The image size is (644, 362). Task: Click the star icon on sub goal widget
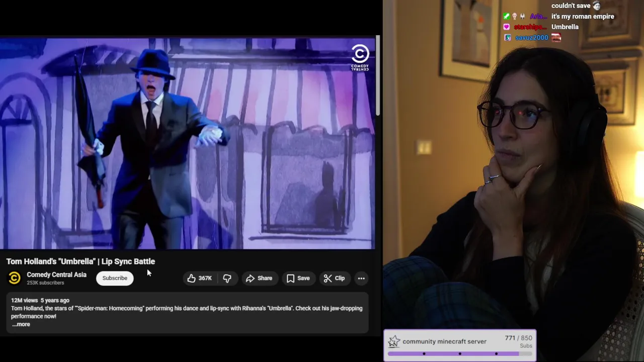point(394,342)
